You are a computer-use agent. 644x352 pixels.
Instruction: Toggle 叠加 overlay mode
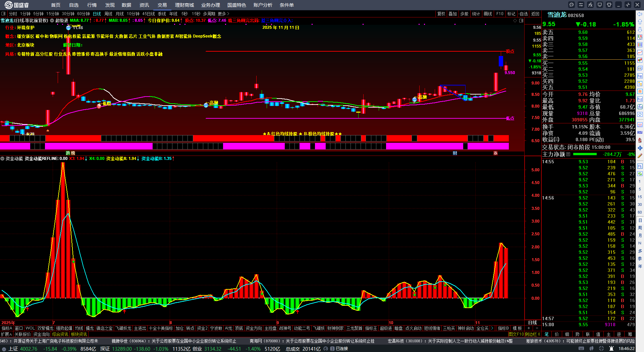[x=453, y=14]
